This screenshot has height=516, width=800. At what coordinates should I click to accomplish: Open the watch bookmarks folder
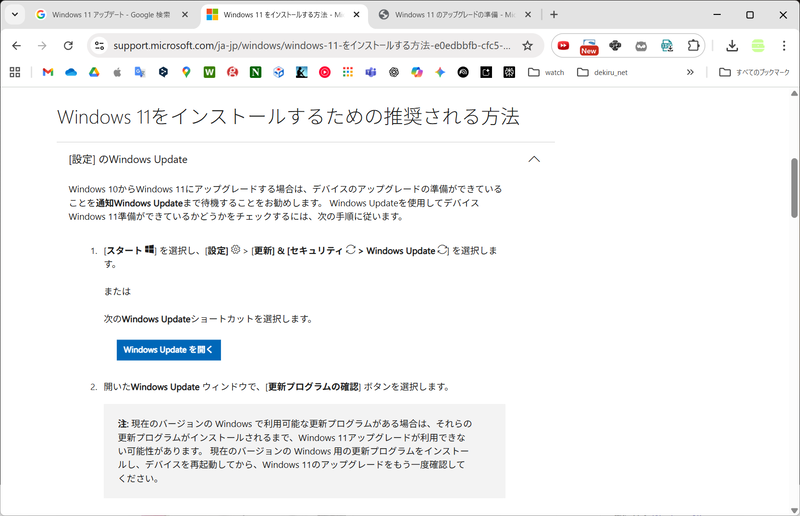[x=546, y=72]
